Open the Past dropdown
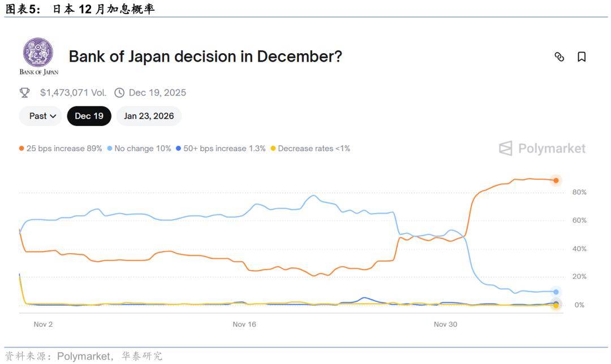The width and height of the screenshot is (611, 364). 44,116
